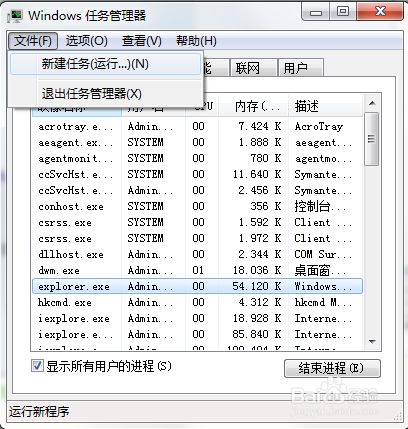Open the 选项(O) menu

86,41
